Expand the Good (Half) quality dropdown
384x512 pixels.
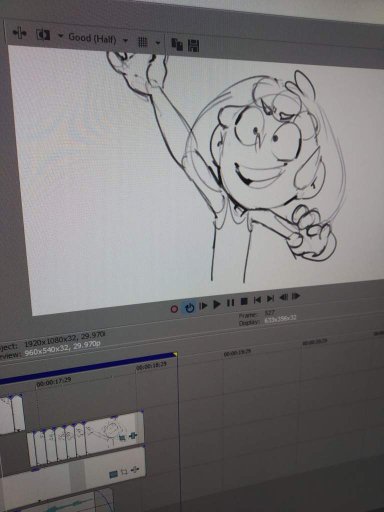126,41
